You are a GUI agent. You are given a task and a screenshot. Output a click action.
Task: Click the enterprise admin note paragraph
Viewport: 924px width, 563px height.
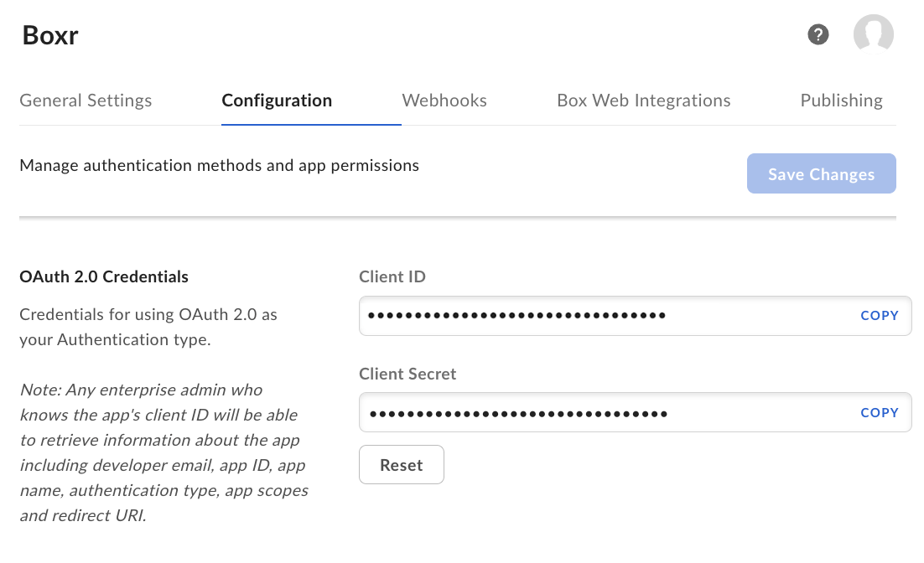click(x=164, y=452)
